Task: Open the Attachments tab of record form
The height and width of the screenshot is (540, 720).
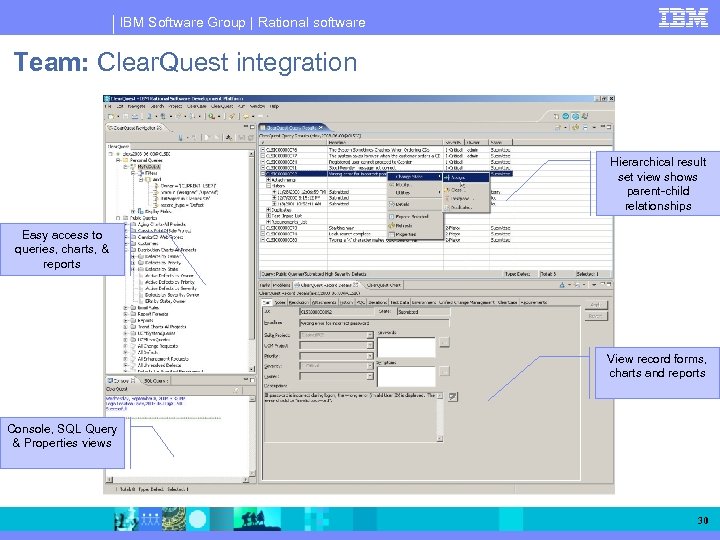Action: tap(324, 303)
